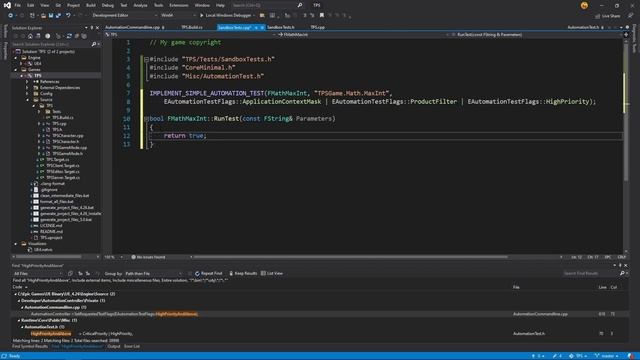The width and height of the screenshot is (640, 360).
Task: Click the Find Results search magnifier icon
Action: (622, 273)
